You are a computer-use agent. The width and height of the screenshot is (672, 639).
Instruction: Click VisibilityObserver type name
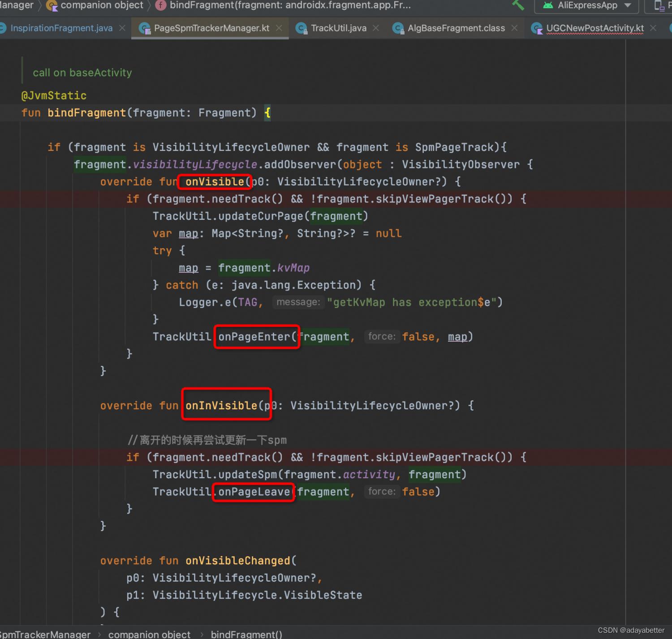pyautogui.click(x=461, y=165)
